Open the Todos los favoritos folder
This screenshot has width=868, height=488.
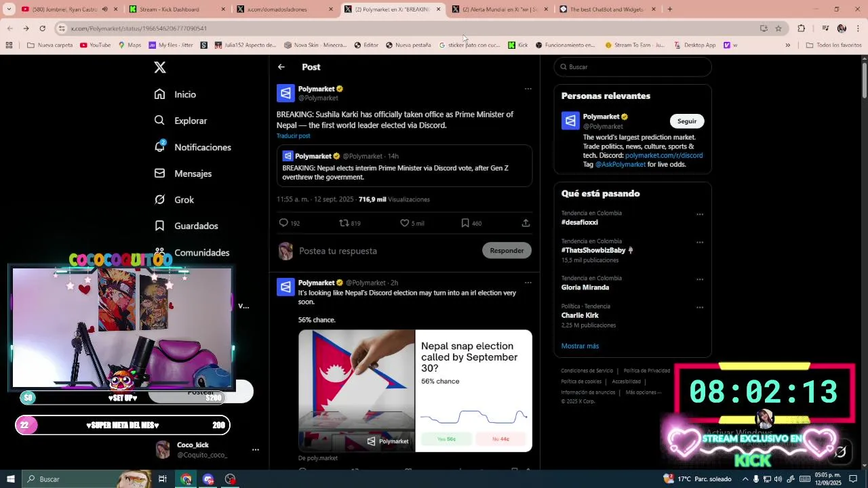[833, 45]
